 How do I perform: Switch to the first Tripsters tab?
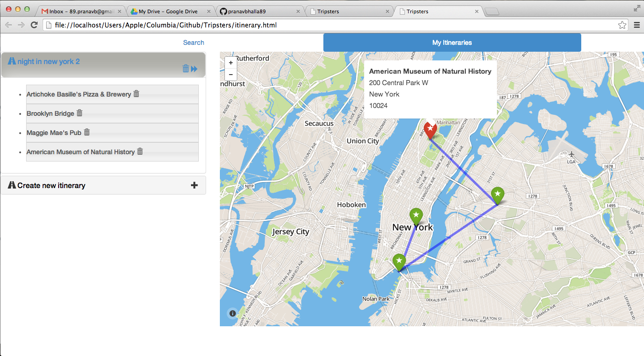coord(347,11)
